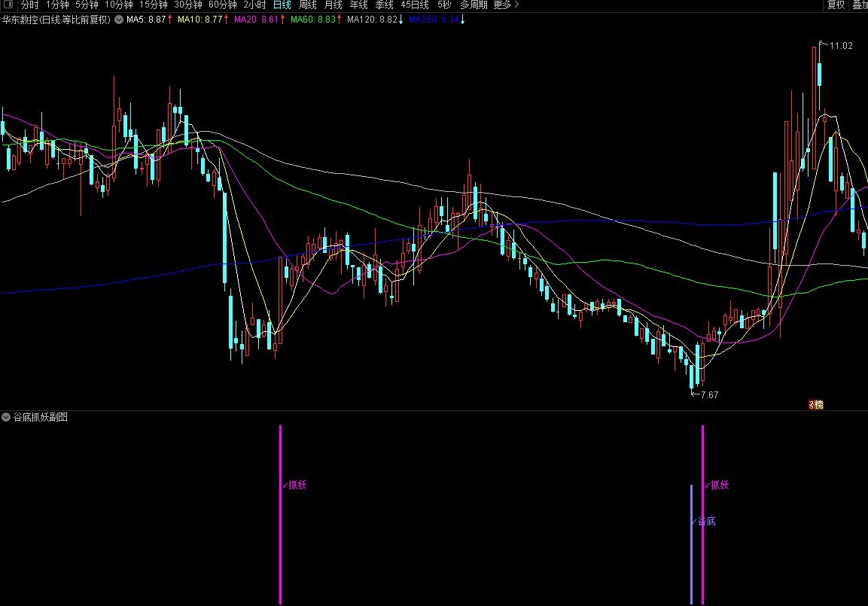868x606 pixels.
Task: Select the 30分钟 period tab
Action: (x=187, y=5)
